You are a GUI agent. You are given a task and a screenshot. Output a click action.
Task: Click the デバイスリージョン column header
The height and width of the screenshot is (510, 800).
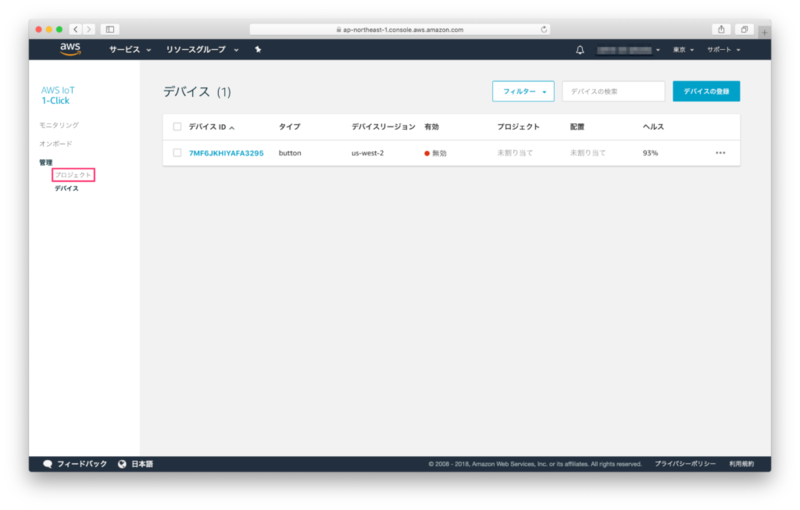[383, 127]
